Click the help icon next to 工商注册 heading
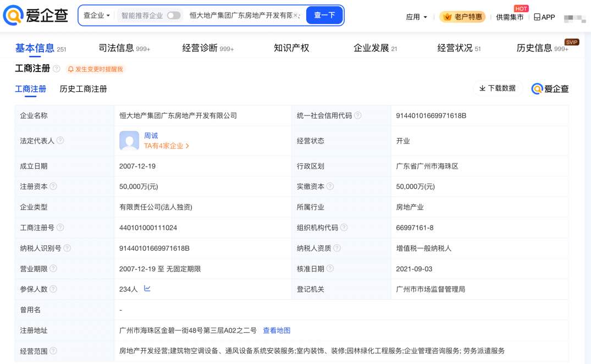The width and height of the screenshot is (591, 364). (x=57, y=69)
